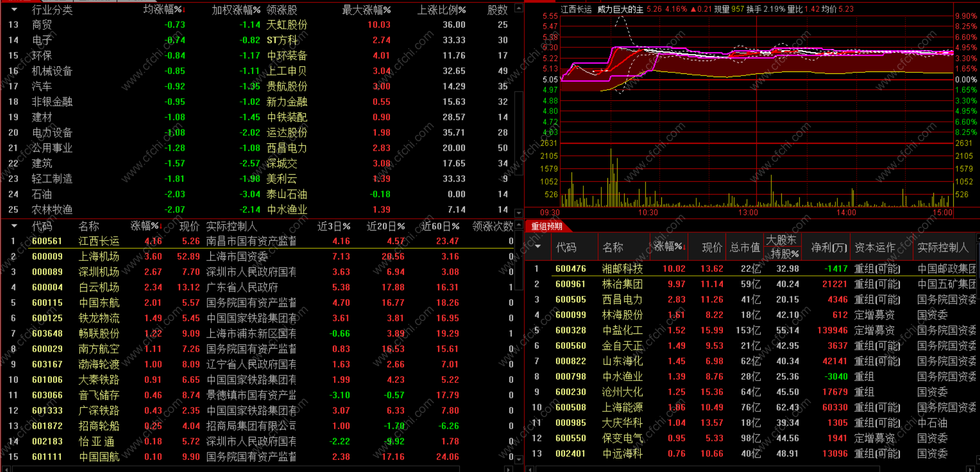Screen dimensions: 980x472
Task: Click the 江西长运 chart title
Action: [576, 9]
